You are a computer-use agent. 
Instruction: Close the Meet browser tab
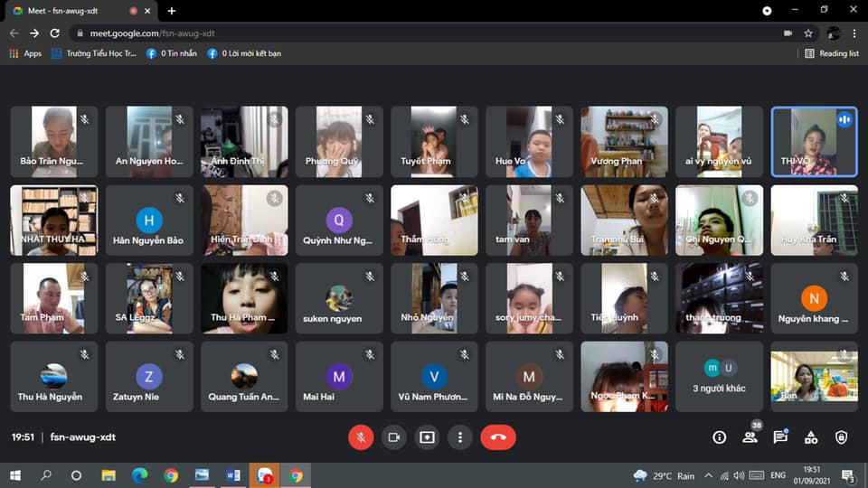pos(147,11)
